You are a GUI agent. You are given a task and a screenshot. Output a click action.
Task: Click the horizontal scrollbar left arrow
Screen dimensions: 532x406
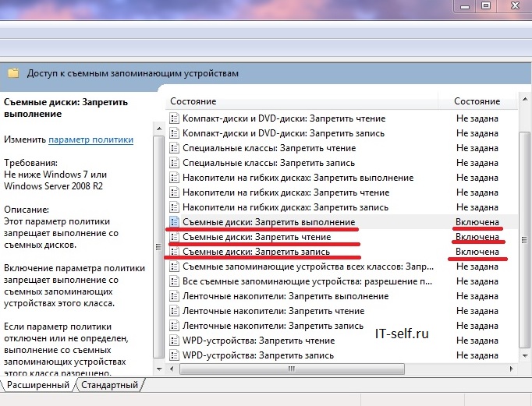pyautogui.click(x=172, y=369)
